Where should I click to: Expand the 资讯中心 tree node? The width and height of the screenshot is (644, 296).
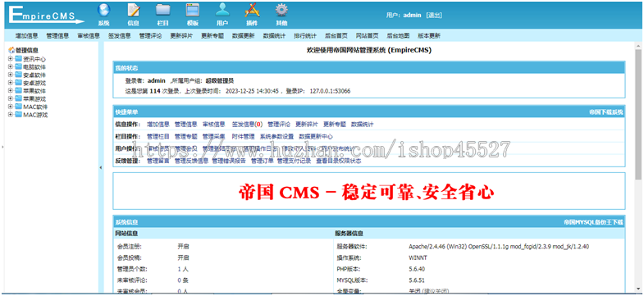[11, 59]
